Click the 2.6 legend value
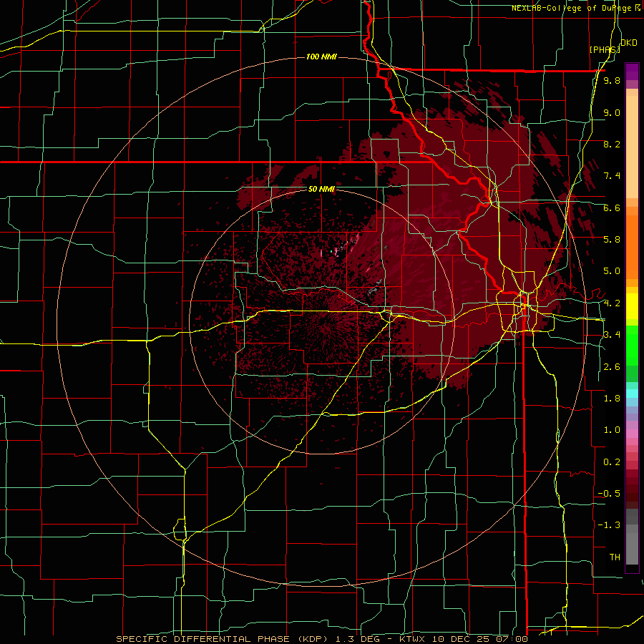 pos(612,367)
